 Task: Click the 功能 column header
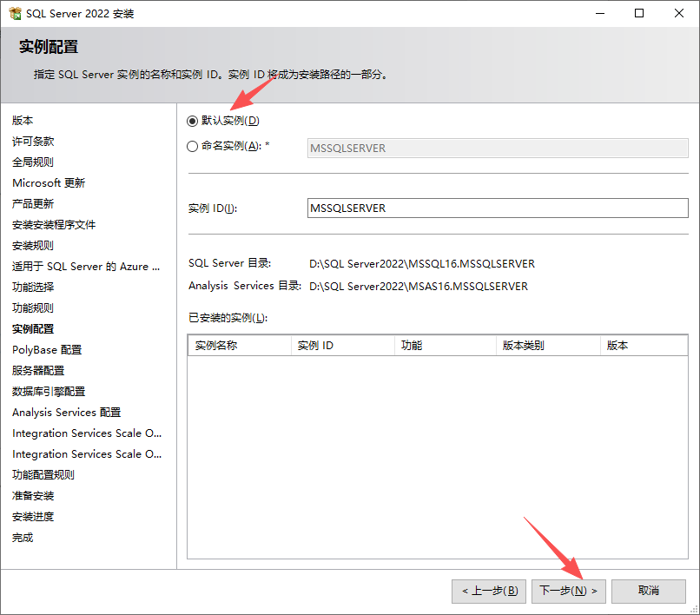[x=446, y=345]
